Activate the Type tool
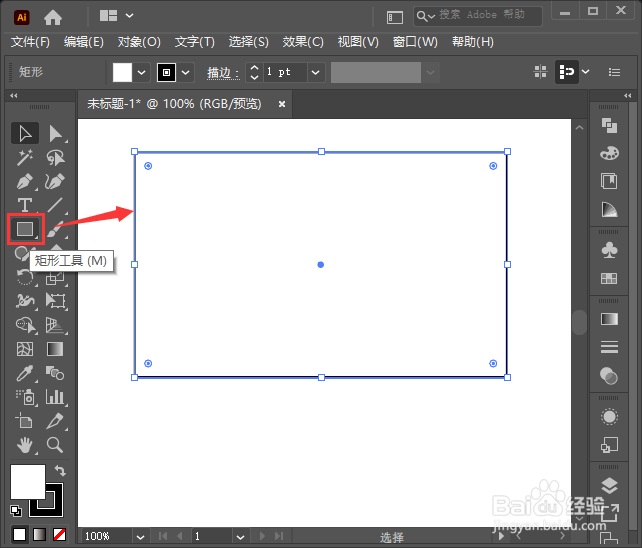This screenshot has width=642, height=548. [x=25, y=205]
